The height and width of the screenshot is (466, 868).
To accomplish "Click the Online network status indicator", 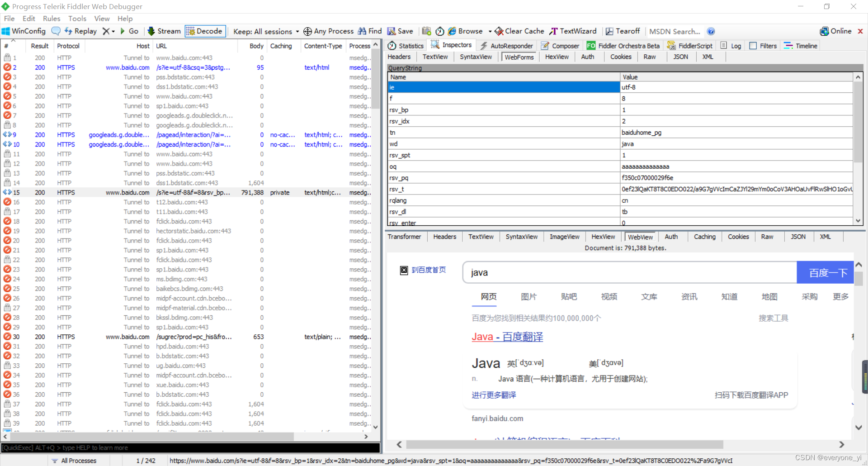I will click(x=835, y=31).
